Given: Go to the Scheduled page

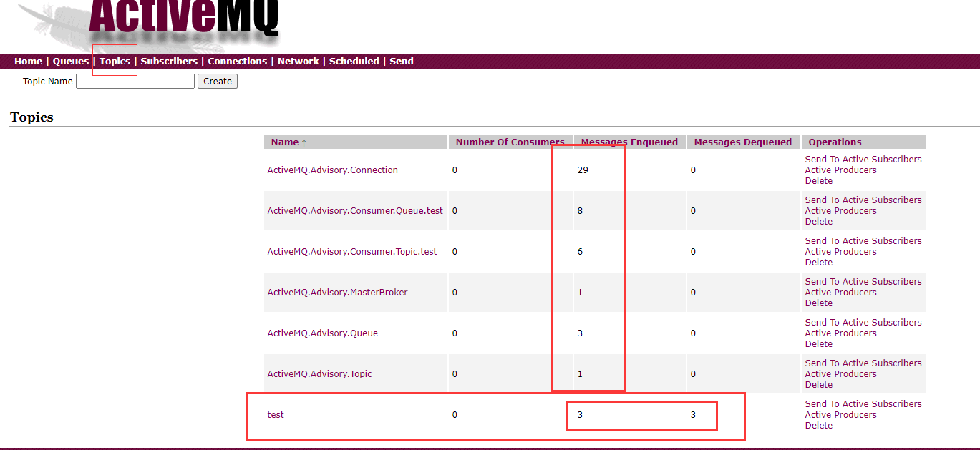Looking at the screenshot, I should coord(354,62).
